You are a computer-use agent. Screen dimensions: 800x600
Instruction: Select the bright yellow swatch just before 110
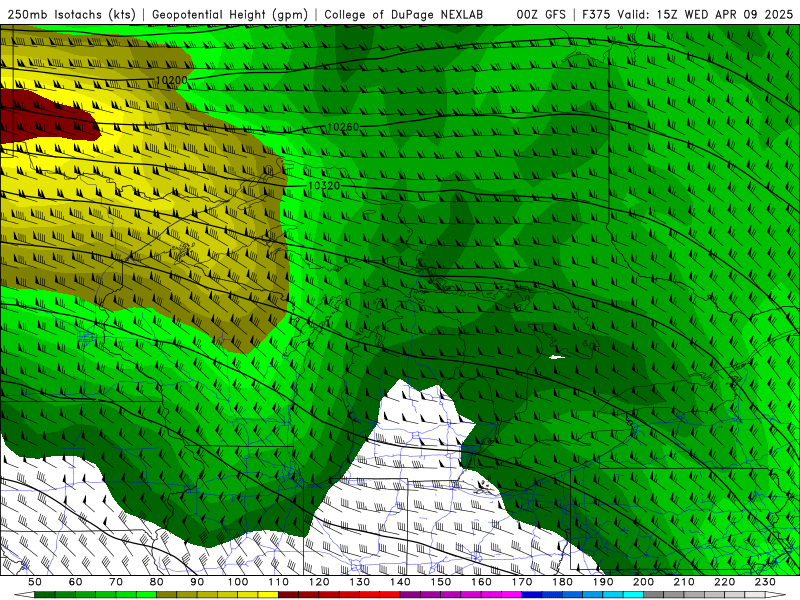pyautogui.click(x=268, y=595)
